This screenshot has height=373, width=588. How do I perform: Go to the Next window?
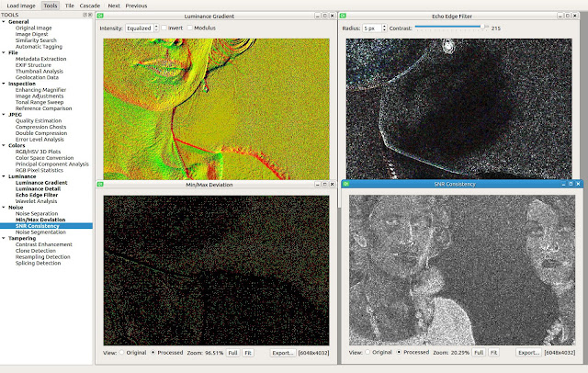point(114,6)
